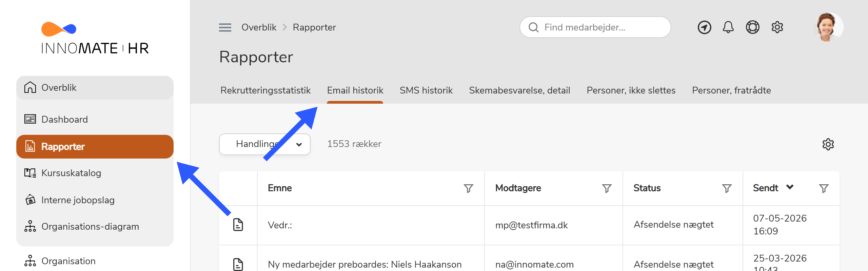Open table column settings gear
Viewport: 868px width, 271px height.
tap(828, 144)
